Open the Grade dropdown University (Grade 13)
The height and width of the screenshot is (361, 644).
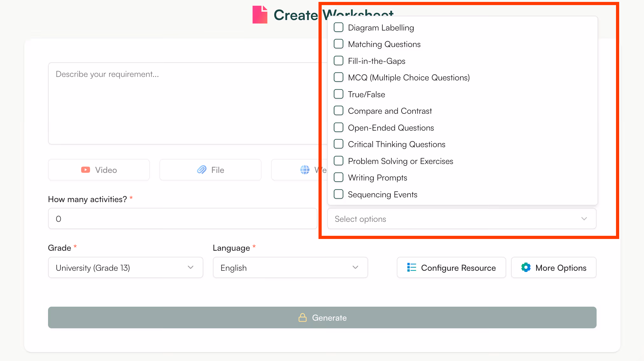coord(125,268)
